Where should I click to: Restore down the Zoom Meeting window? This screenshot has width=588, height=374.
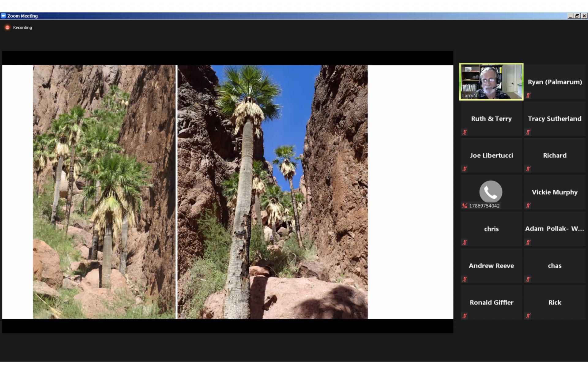(x=577, y=16)
